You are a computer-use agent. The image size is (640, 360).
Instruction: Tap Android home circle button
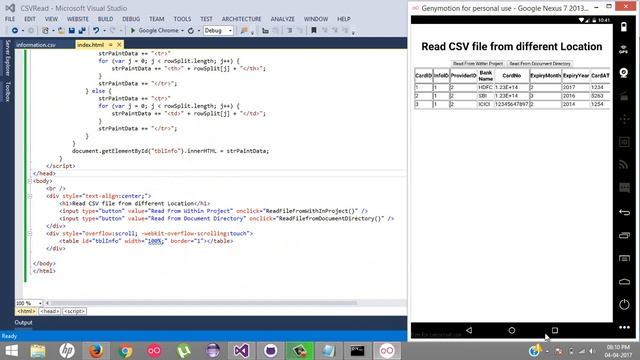[511, 330]
